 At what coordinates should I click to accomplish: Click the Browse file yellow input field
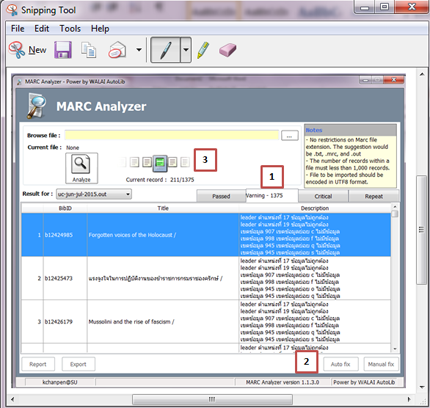(172, 135)
